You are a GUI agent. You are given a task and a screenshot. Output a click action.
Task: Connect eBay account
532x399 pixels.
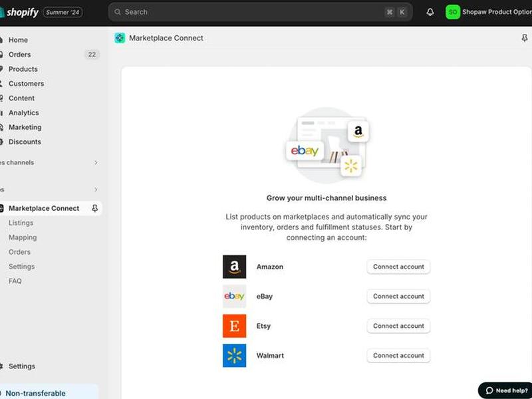click(x=398, y=297)
